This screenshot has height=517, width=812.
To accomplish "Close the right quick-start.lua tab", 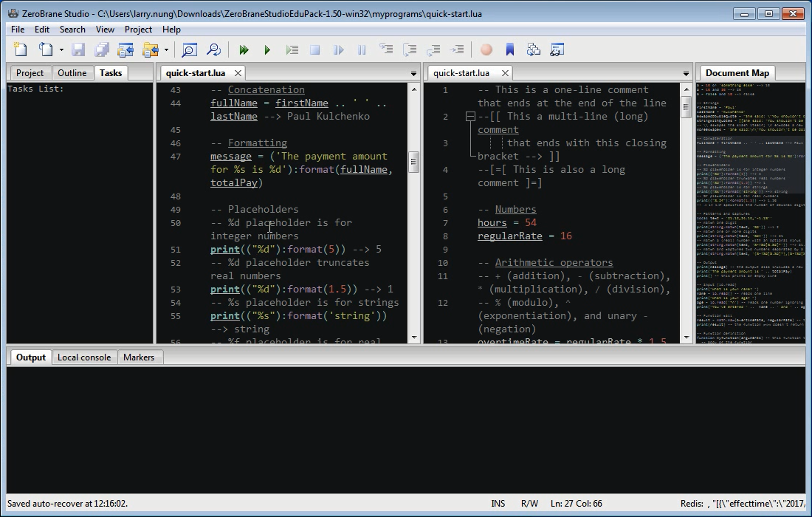I will pos(505,73).
